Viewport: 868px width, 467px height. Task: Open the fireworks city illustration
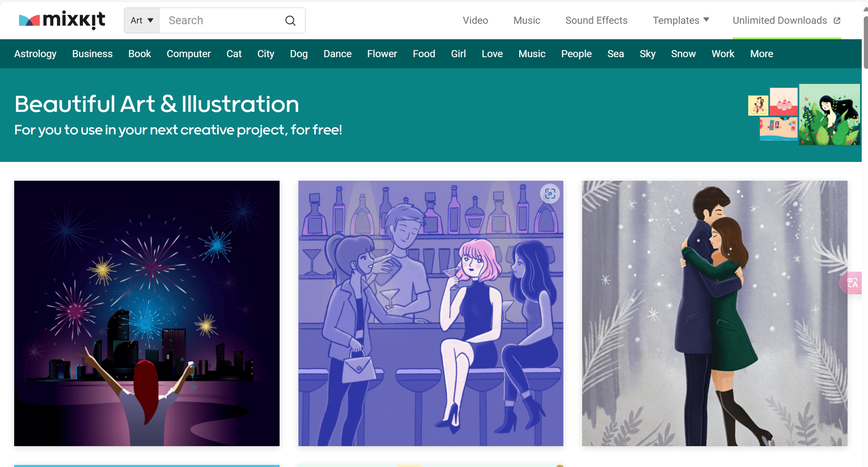(147, 313)
